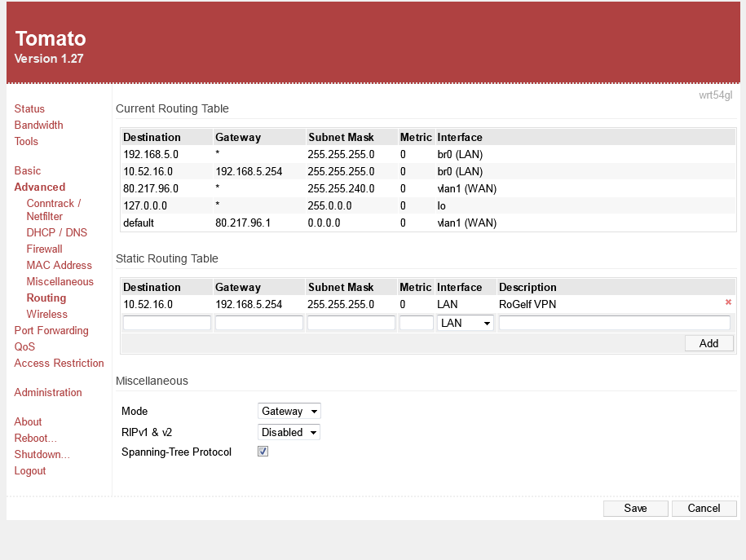Screen dimensions: 746x560
Task: Click the Add button for static route
Action: click(708, 343)
